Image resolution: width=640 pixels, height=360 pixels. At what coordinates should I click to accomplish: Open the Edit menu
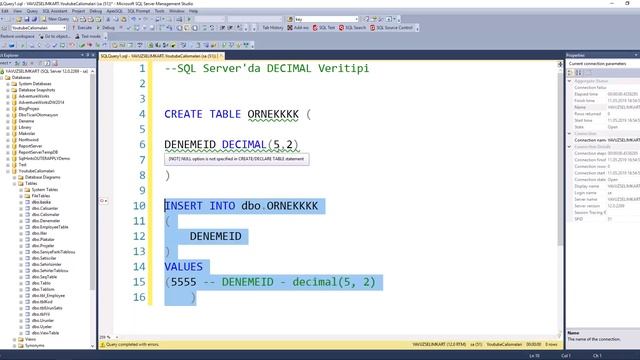pyautogui.click(x=5, y=11)
